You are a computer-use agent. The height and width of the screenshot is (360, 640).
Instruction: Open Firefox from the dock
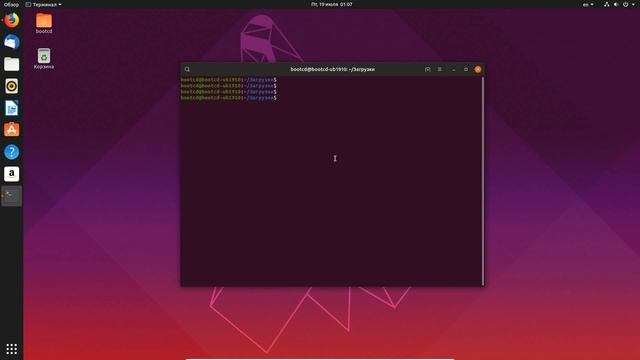click(11, 20)
